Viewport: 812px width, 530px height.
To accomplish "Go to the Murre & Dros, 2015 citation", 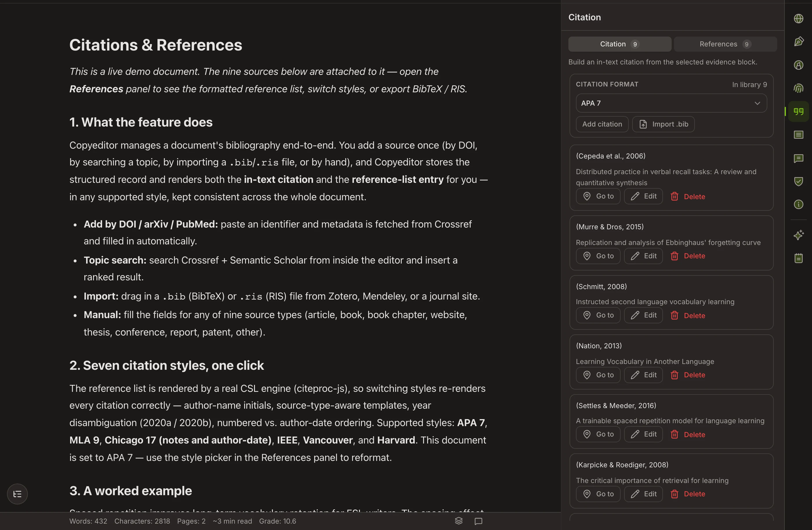I will 598,256.
